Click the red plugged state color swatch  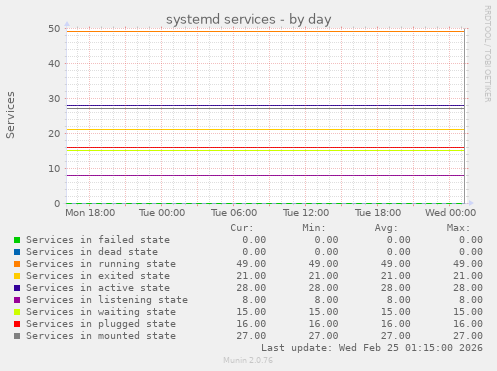[17, 324]
